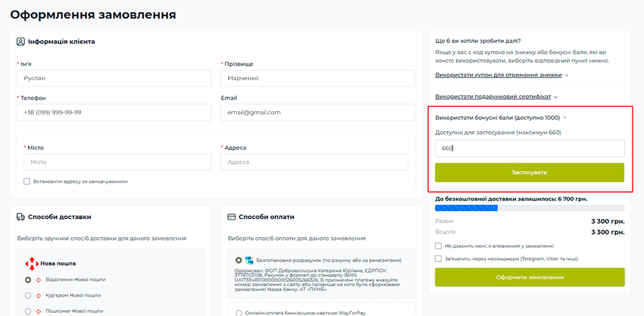644x316 pixels.
Task: Click Nova Poshta icon beside Поштомат option
Action: click(x=38, y=311)
